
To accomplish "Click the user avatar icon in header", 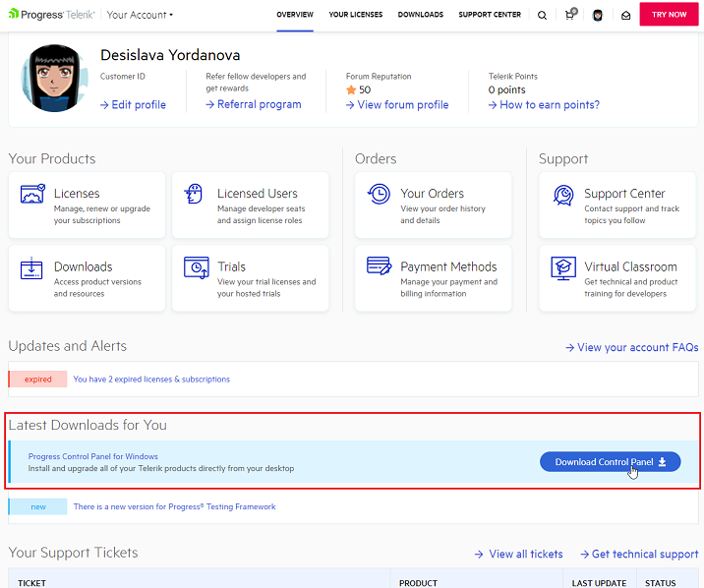I will pos(598,15).
